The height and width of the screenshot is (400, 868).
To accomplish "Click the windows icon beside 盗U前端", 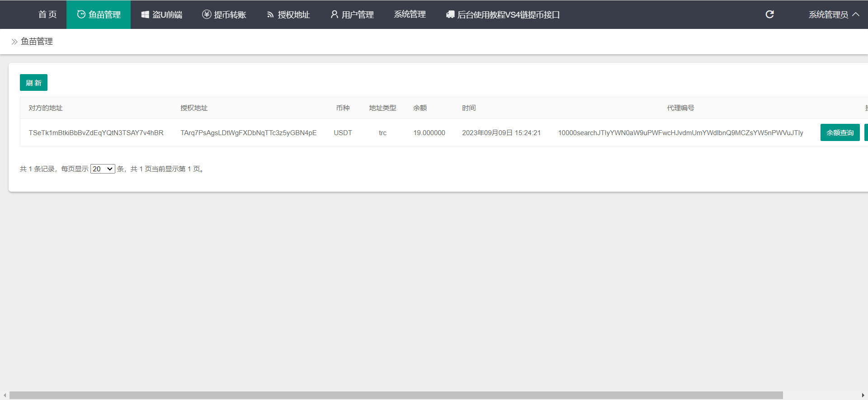I will [x=145, y=14].
